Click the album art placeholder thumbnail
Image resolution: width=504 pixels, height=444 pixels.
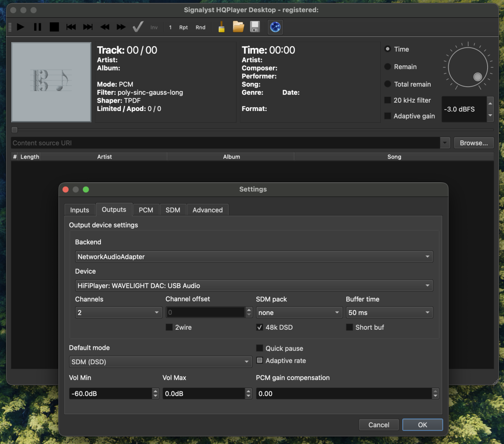51,82
